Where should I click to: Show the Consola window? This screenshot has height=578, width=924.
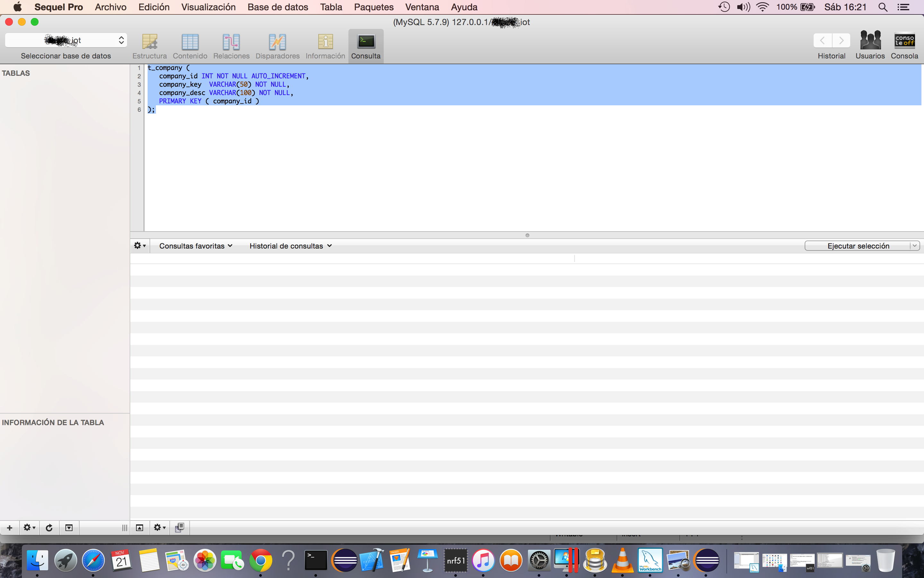[904, 45]
